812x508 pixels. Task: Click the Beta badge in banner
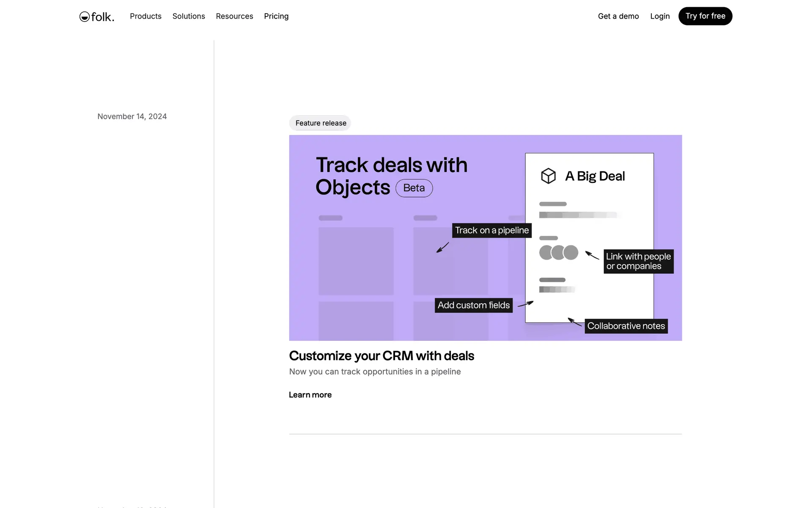(414, 188)
